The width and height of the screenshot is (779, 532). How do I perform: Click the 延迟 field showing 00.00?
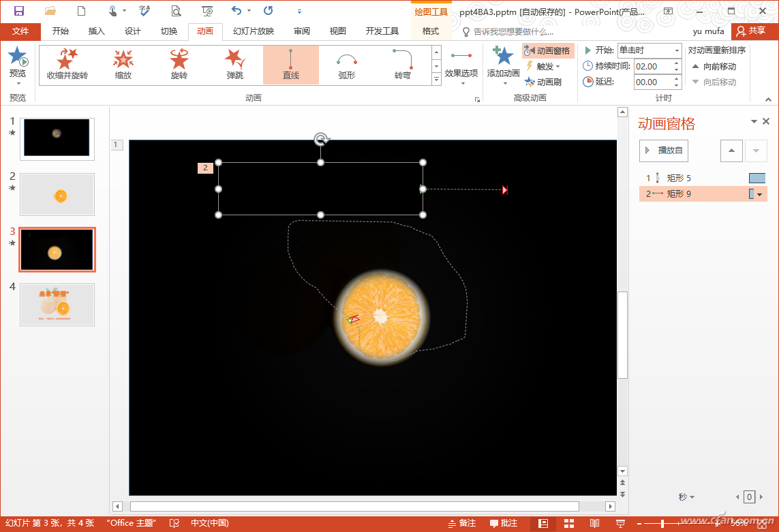coord(654,82)
